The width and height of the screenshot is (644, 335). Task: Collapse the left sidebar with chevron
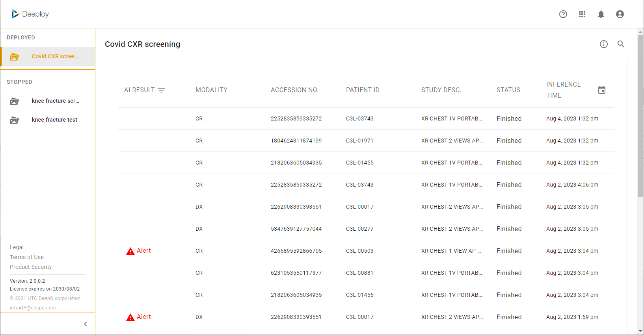[x=86, y=324]
